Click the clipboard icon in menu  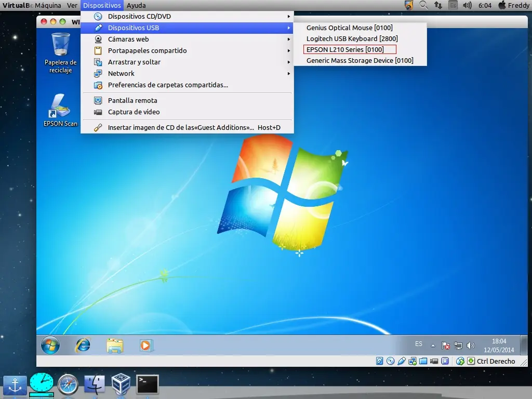point(98,50)
